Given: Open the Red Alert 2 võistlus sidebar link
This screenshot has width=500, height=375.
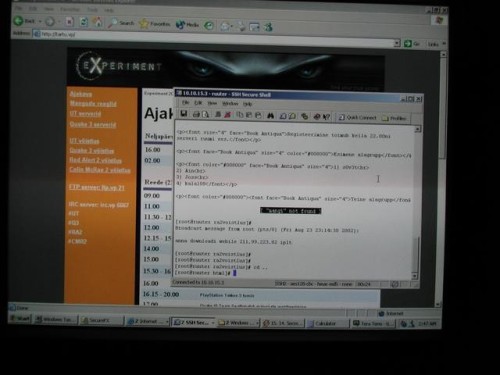Looking at the screenshot, I should (x=95, y=160).
